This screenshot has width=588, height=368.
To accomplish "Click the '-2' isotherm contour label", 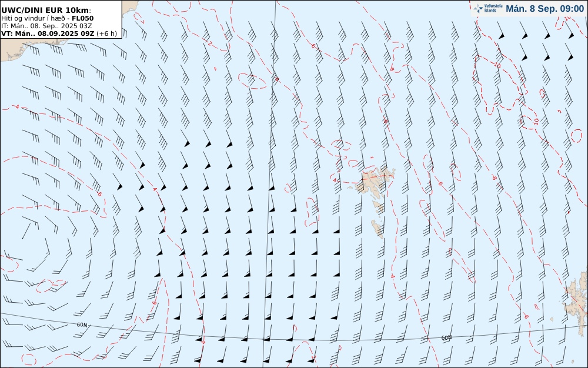I will [x=209, y=44].
